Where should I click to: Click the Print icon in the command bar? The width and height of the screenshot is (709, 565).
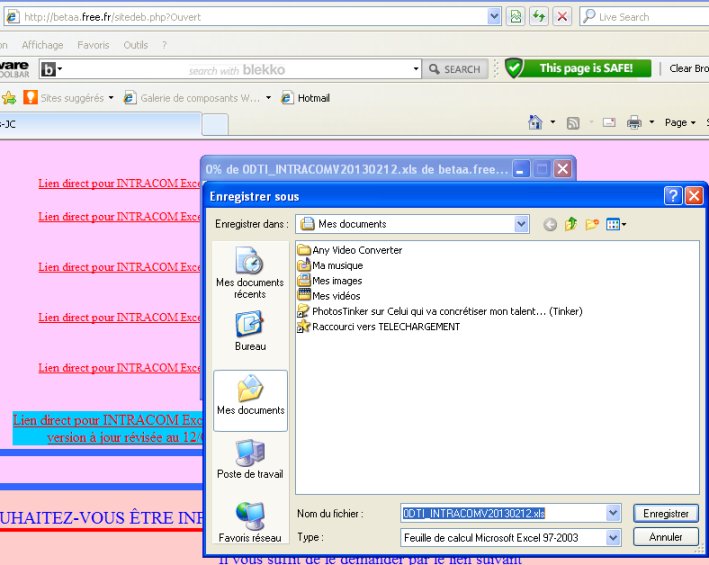coord(633,123)
